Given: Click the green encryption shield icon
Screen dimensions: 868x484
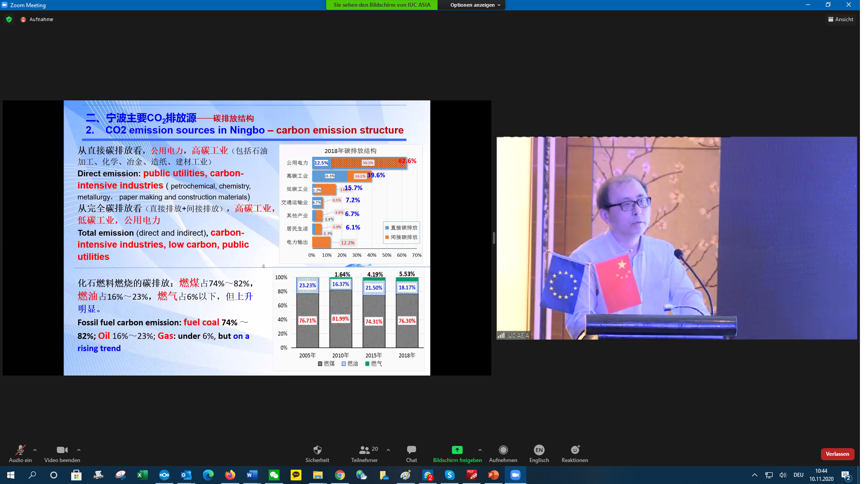Looking at the screenshot, I should 9,19.
